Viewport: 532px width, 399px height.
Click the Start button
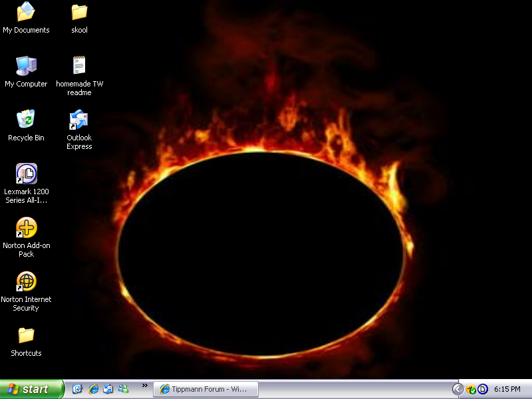tap(31, 389)
